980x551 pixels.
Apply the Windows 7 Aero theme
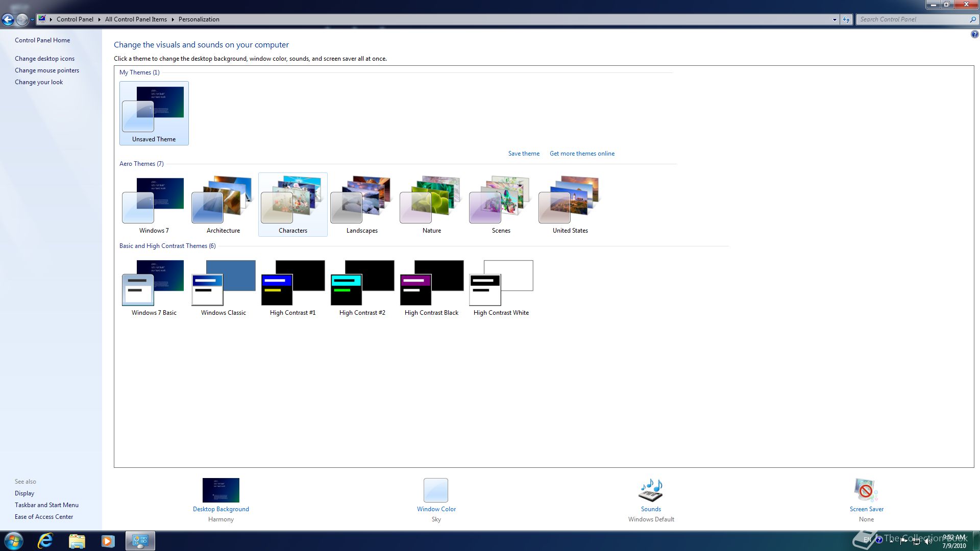[x=154, y=205]
